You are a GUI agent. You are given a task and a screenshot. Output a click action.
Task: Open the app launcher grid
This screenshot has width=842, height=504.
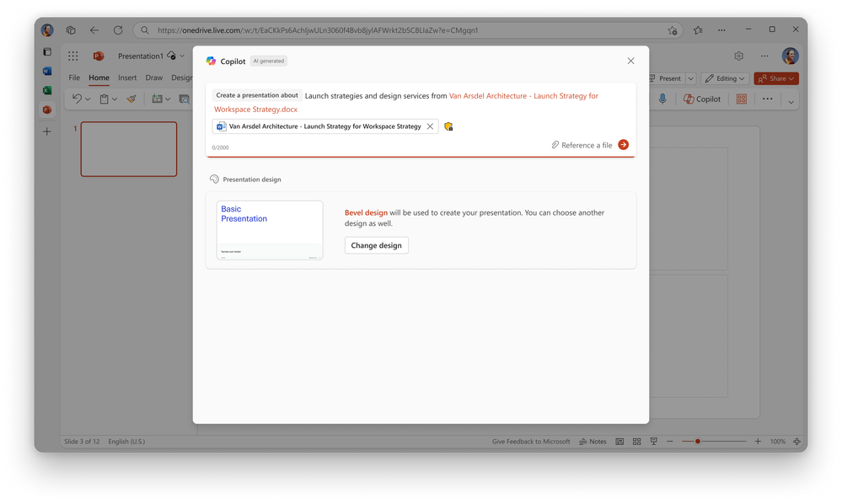(73, 56)
